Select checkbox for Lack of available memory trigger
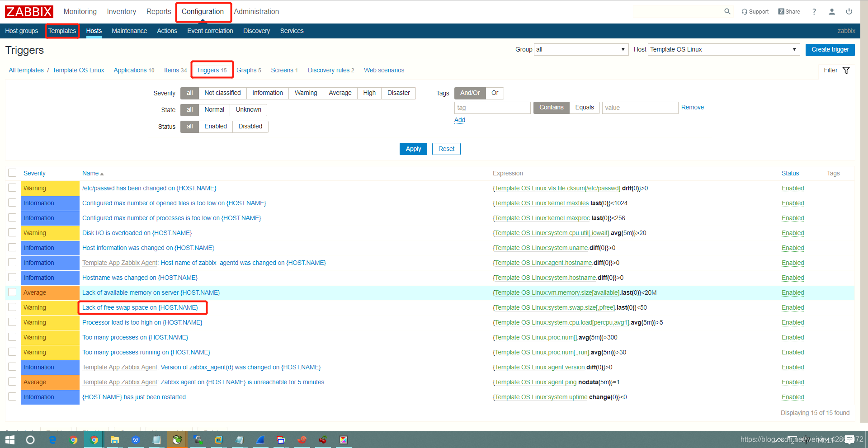The width and height of the screenshot is (868, 448). [x=12, y=292]
